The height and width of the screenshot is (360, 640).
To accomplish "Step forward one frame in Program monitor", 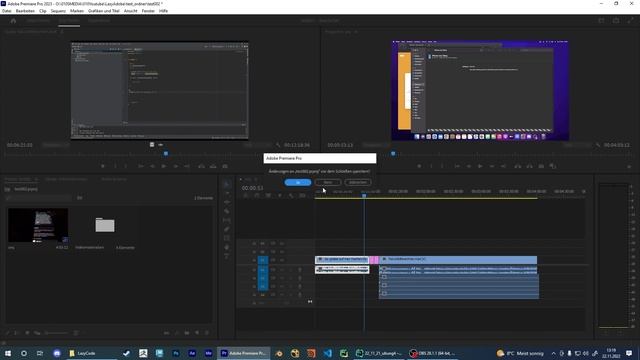I will 492,166.
